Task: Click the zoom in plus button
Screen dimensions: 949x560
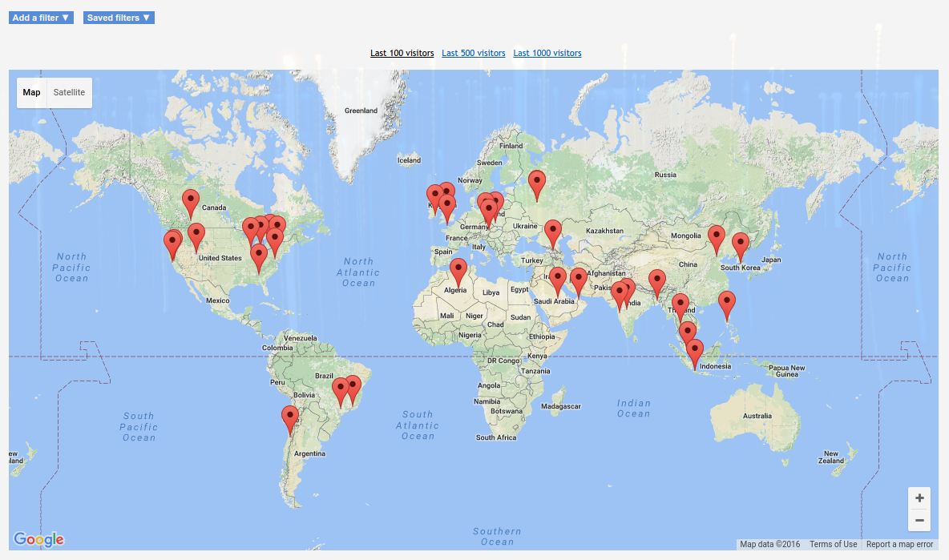Action: tap(919, 498)
